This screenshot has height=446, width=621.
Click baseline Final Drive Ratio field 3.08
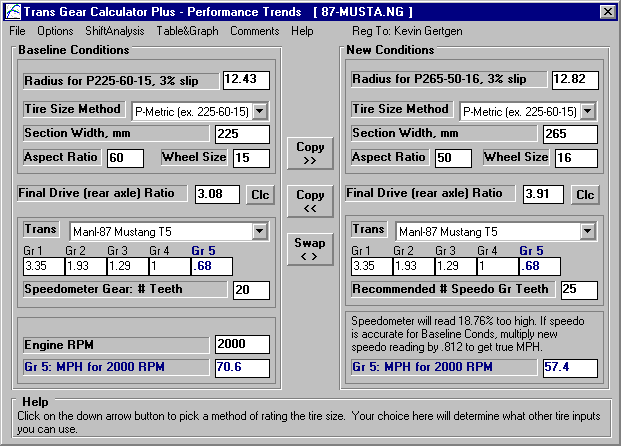click(x=217, y=194)
